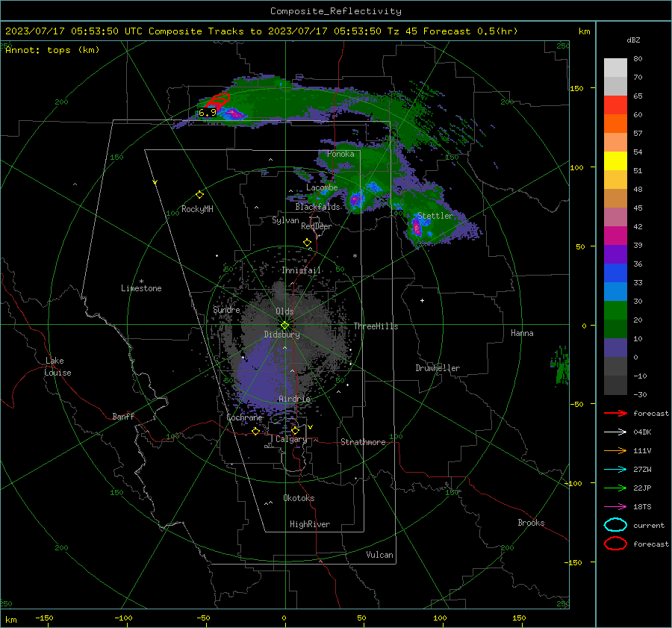
Task: Click the UTC timestamp header text
Action: coord(261,31)
